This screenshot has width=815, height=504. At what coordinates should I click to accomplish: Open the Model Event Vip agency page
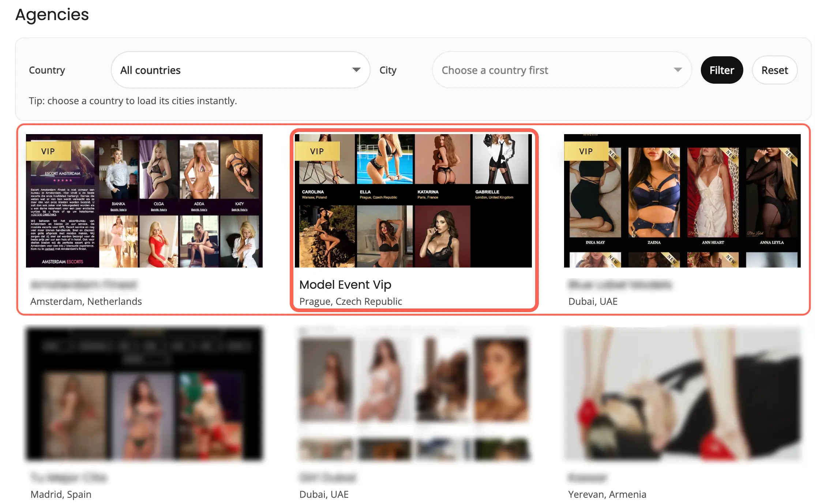[345, 284]
